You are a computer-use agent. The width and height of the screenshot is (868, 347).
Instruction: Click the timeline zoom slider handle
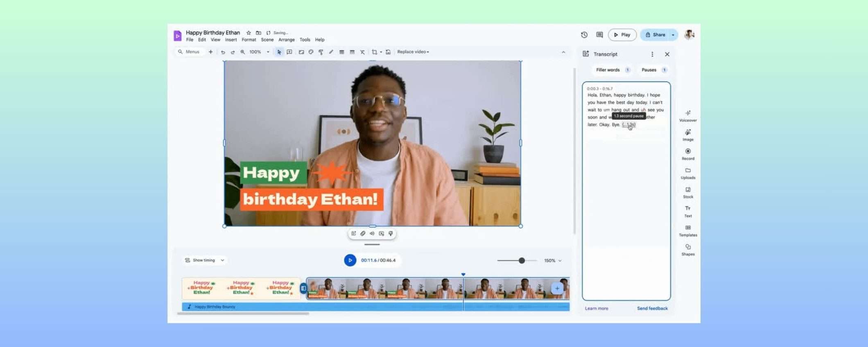[x=521, y=261]
